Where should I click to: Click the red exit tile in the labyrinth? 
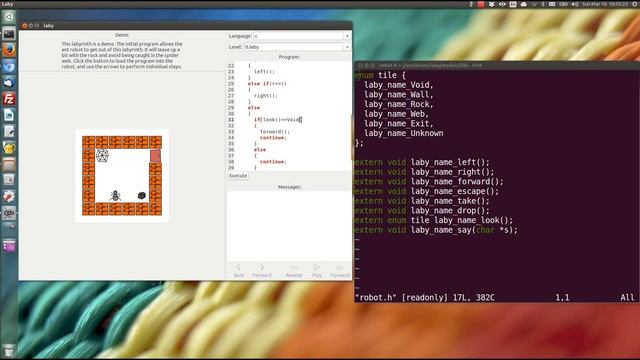[x=155, y=156]
